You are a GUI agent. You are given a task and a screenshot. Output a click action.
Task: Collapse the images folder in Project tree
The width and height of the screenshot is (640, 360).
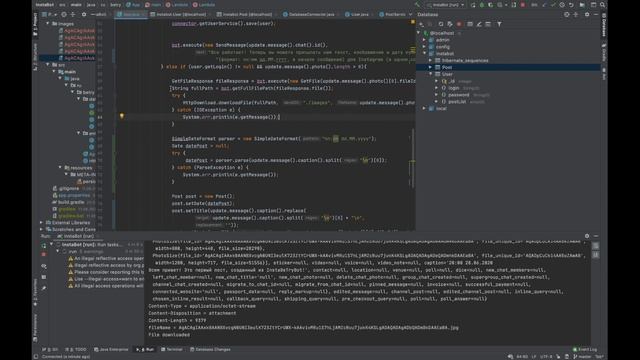click(48, 24)
